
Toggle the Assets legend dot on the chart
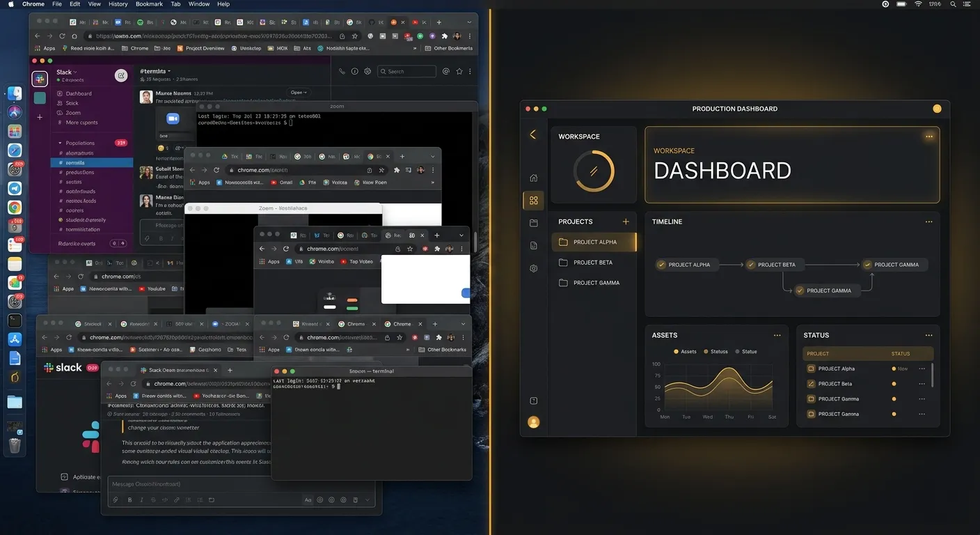(677, 351)
